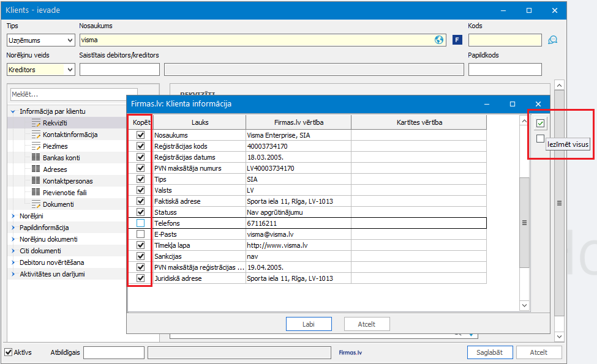Click the Saglabāt button

tap(490, 352)
